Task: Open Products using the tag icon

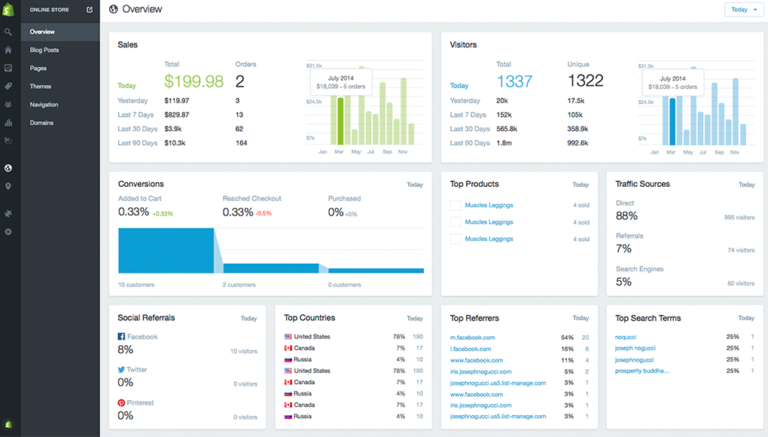Action: coord(8,86)
